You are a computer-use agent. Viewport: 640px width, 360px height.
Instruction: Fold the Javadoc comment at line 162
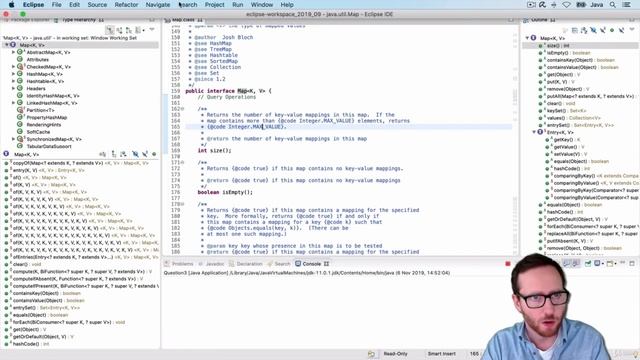click(182, 109)
